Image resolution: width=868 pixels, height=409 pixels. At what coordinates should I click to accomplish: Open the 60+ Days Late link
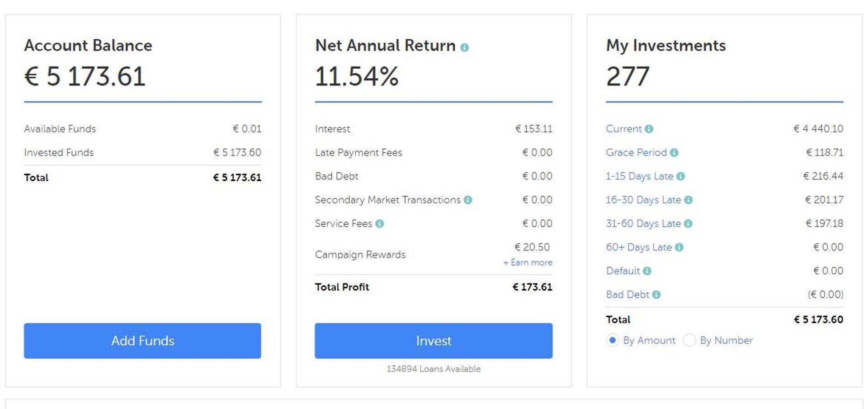(638, 247)
